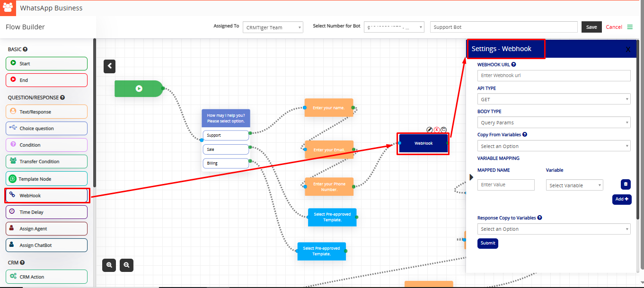Expand the BODY TYPE Query Params dropdown
The image size is (644, 288).
click(554, 122)
